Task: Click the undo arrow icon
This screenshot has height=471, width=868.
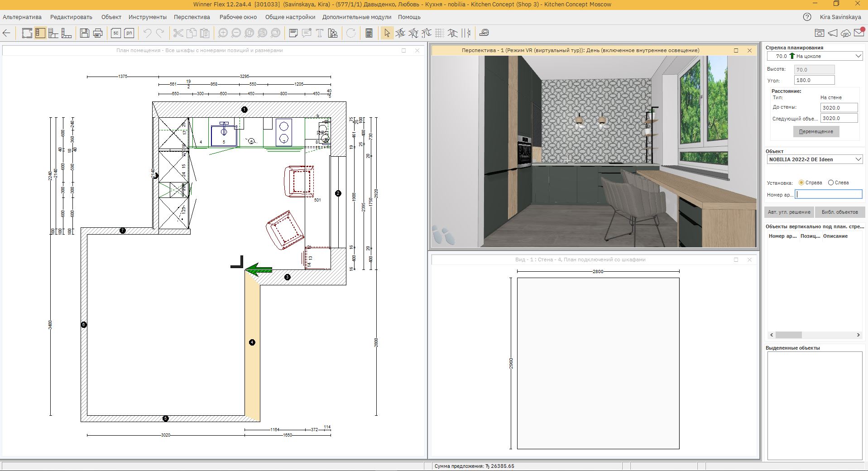Action: coord(147,33)
